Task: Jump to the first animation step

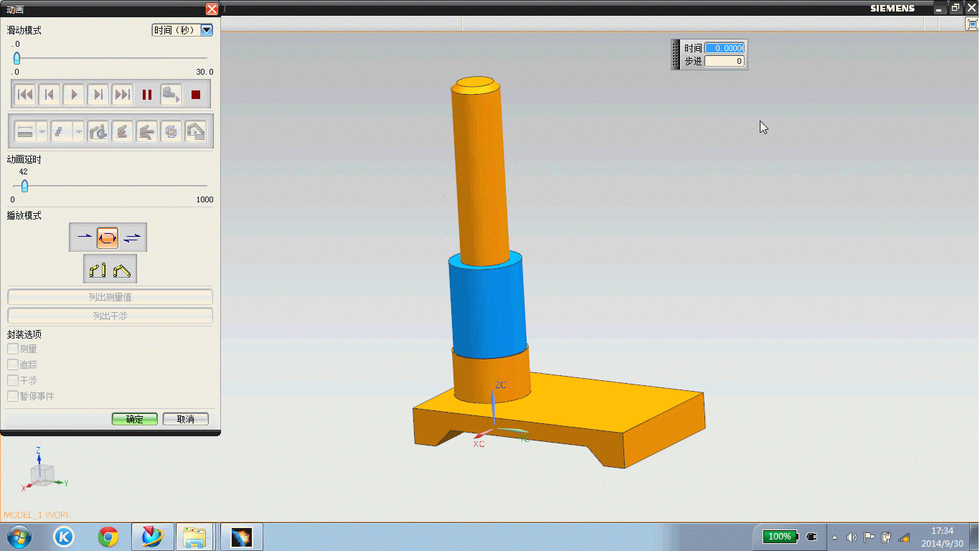Action: pyautogui.click(x=25, y=94)
